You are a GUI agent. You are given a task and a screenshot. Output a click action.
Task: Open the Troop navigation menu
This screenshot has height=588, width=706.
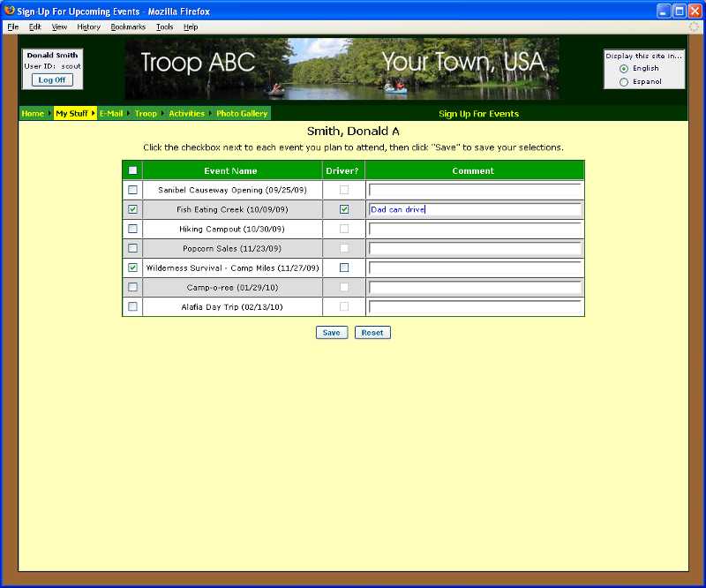tap(146, 114)
